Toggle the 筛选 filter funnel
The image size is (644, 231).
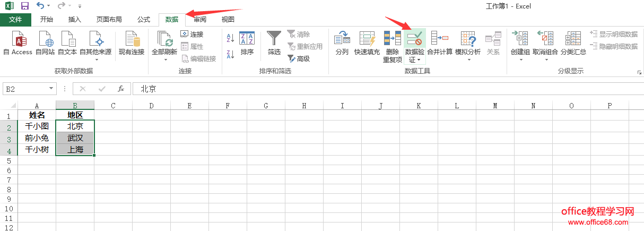click(x=274, y=43)
